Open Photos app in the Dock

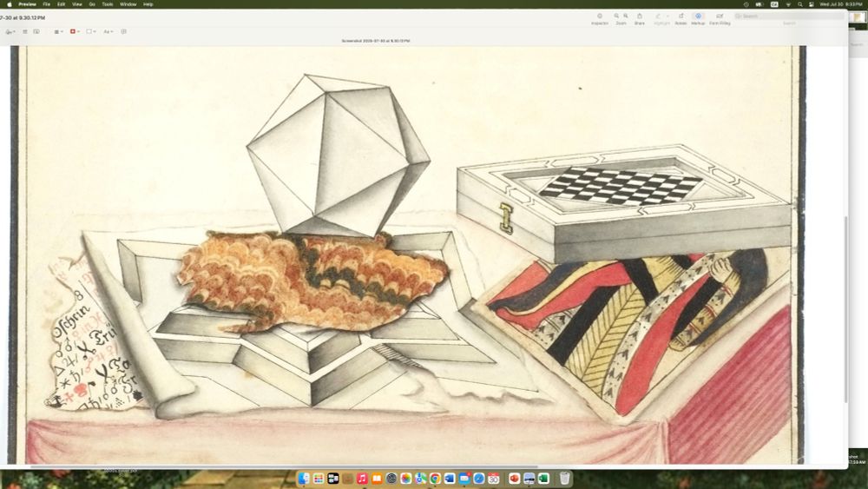pos(405,478)
